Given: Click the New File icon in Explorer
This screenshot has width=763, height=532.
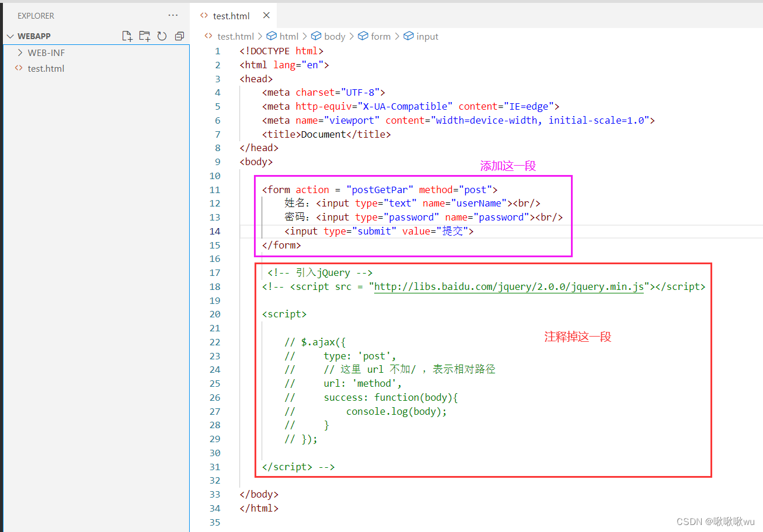Looking at the screenshot, I should tap(127, 36).
